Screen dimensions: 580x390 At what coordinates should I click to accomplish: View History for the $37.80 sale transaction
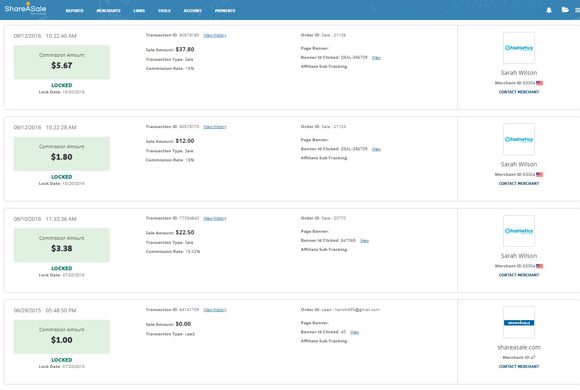coord(215,36)
